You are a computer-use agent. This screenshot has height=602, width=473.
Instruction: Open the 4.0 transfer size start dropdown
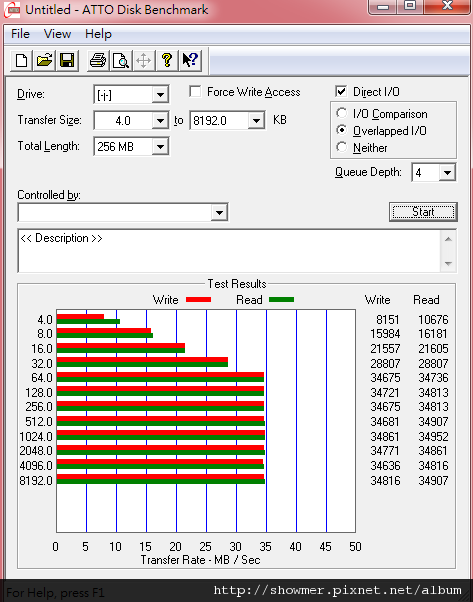pos(160,121)
